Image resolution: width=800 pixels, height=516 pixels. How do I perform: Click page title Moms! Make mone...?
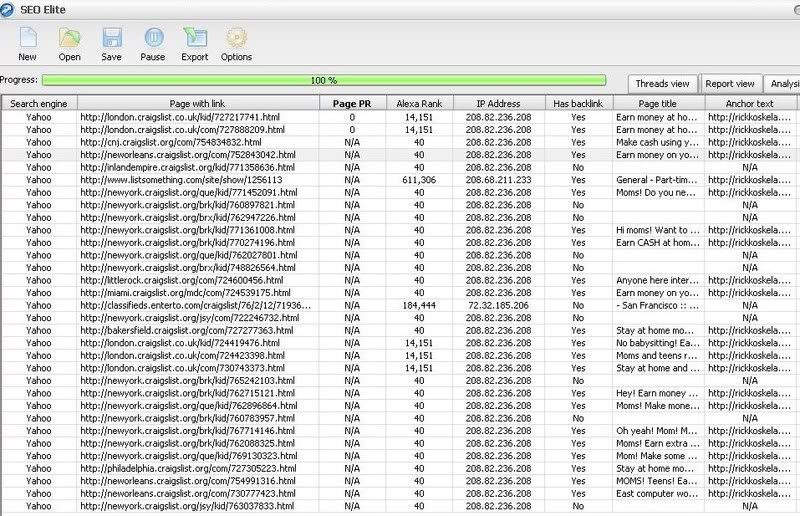point(658,406)
